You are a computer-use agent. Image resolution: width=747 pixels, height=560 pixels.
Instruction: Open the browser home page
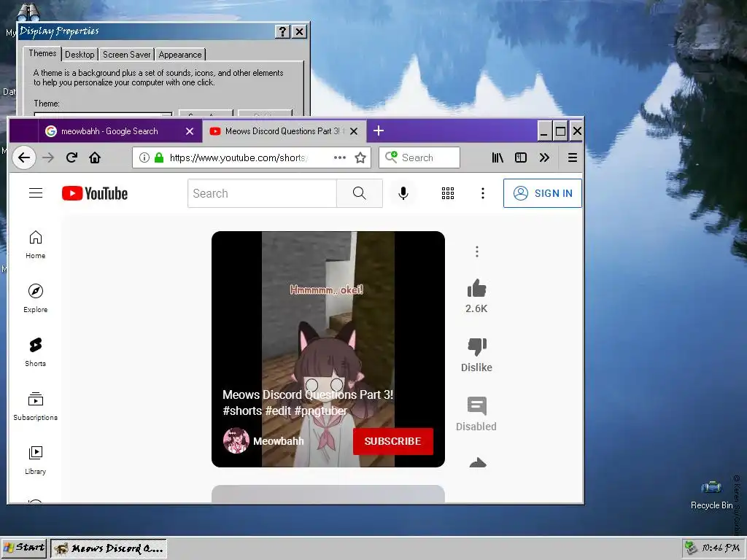95,157
